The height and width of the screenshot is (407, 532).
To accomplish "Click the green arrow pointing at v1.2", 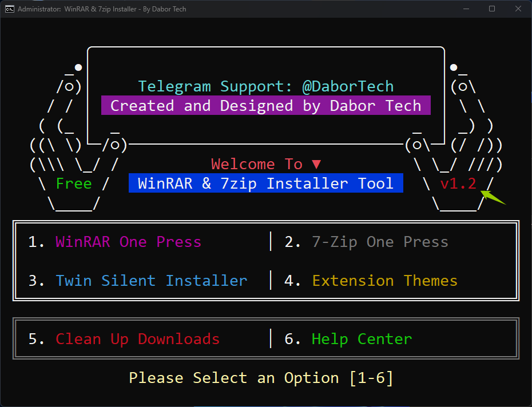I will pyautogui.click(x=493, y=197).
